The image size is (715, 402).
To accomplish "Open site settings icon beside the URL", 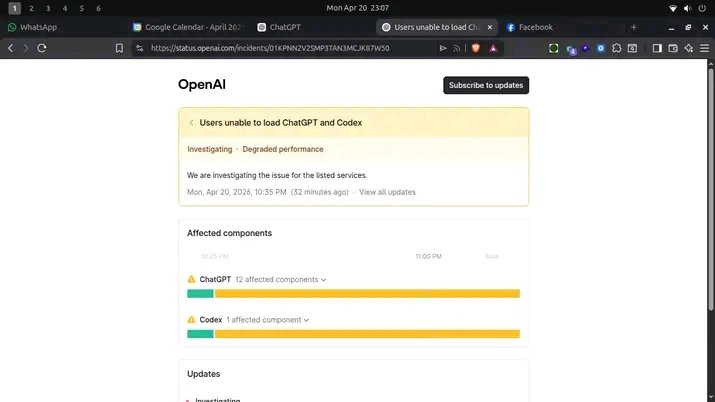I will click(x=140, y=48).
